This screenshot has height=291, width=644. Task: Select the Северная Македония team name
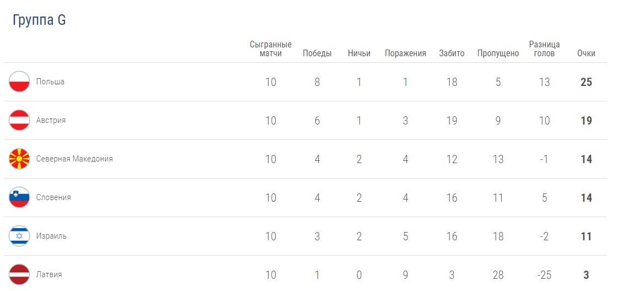click(x=74, y=159)
